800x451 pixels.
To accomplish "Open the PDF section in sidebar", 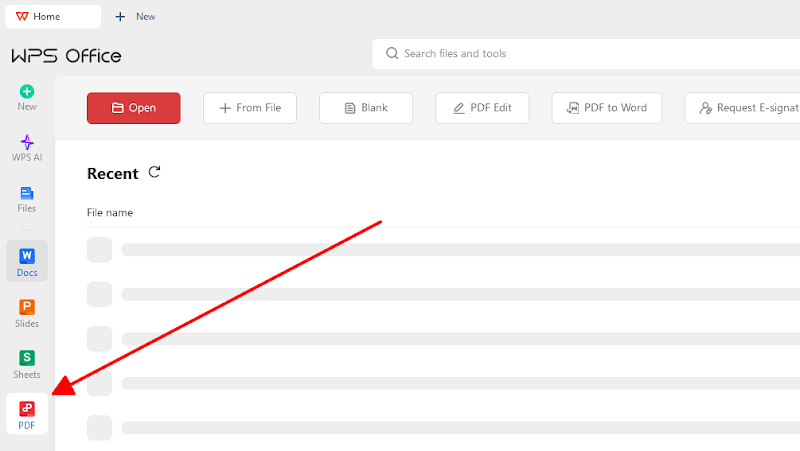I will [x=27, y=414].
